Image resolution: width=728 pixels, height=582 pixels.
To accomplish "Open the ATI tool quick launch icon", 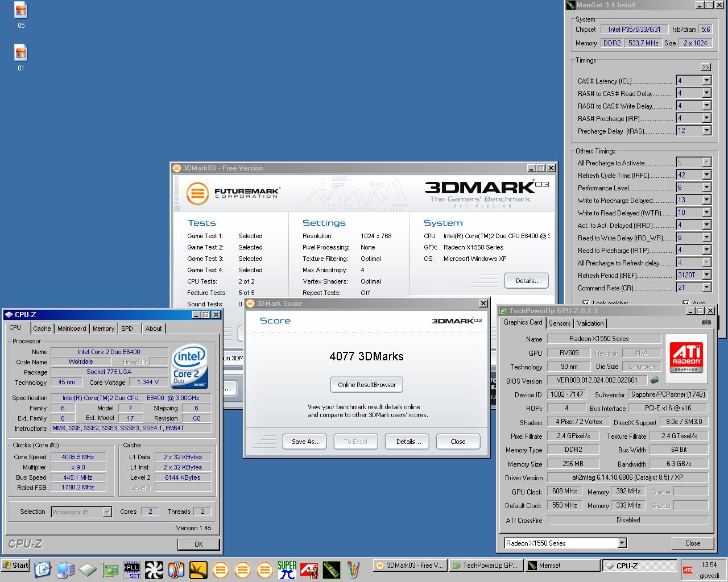I will [x=309, y=569].
